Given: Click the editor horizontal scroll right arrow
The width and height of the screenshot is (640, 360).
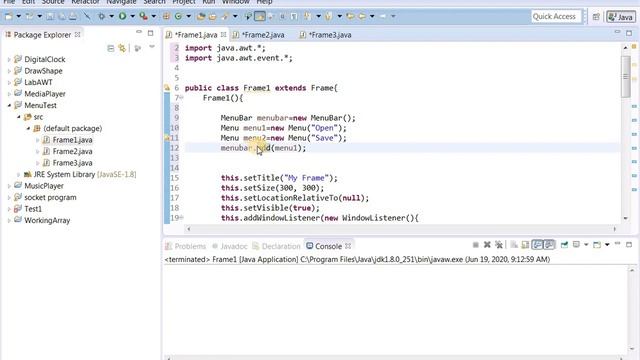Looking at the screenshot, I should [615, 229].
